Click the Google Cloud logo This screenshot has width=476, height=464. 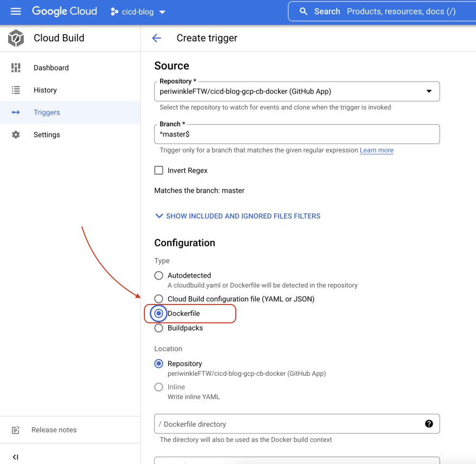(64, 11)
